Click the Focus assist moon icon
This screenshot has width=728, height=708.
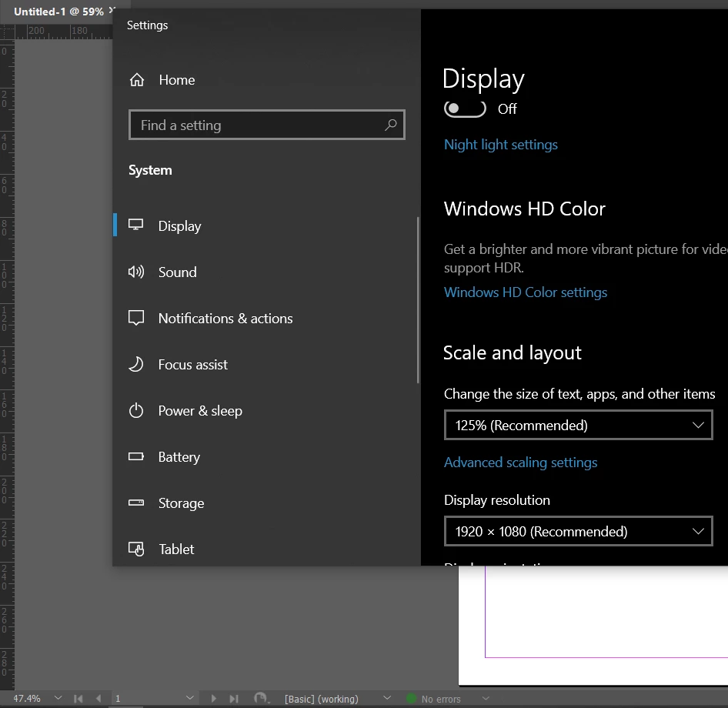136,365
